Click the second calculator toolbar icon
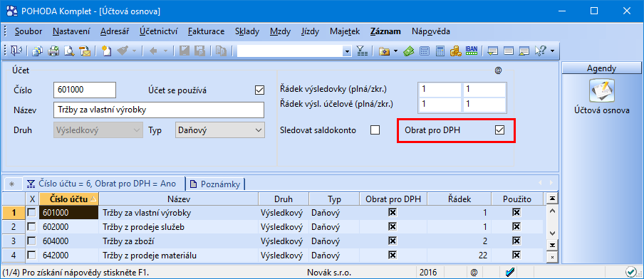 [x=440, y=51]
